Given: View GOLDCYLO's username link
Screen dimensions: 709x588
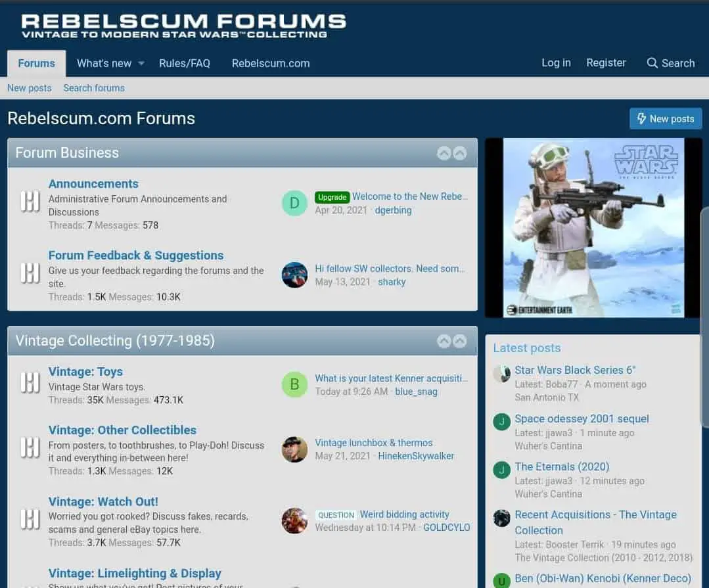Looking at the screenshot, I should tap(447, 528).
